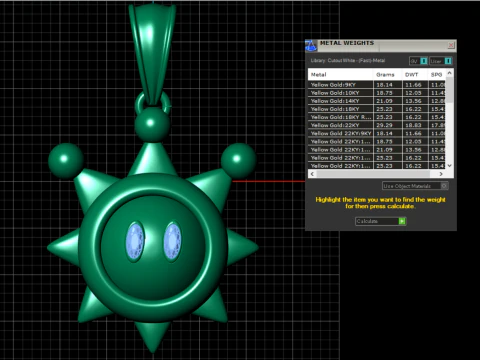
Task: Click the Library: Cutout White label
Action: point(348,61)
